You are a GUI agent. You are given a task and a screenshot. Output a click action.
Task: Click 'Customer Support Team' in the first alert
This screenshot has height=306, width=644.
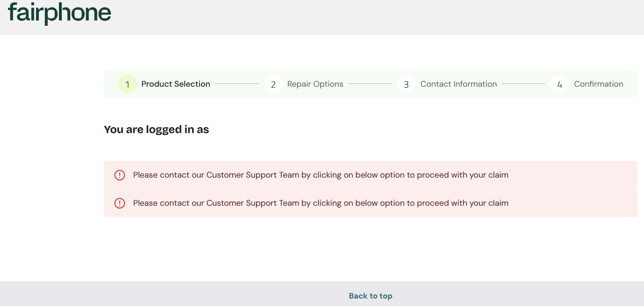point(252,175)
